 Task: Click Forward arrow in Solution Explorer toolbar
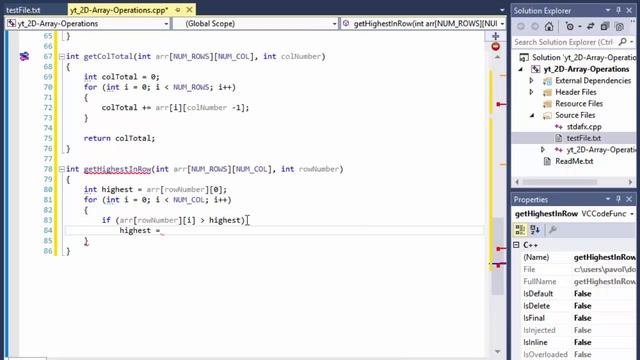[535, 27]
